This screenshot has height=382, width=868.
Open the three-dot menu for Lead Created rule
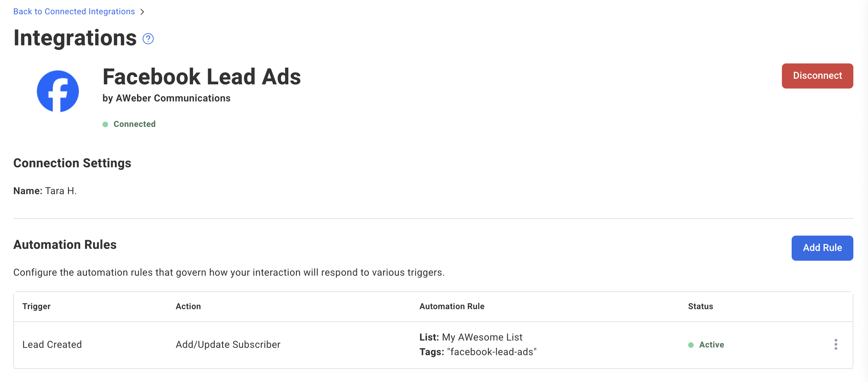[x=836, y=344]
